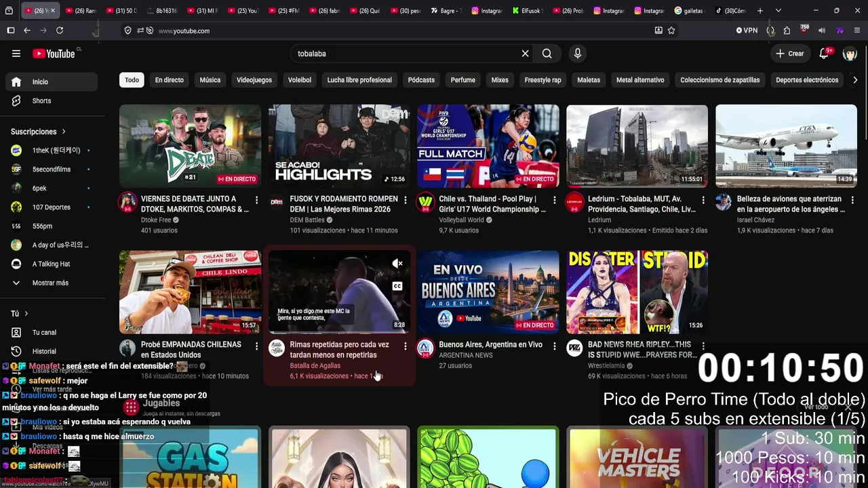Viewport: 868px width, 488px height.
Task: Select the Videojuegos filter chip
Action: pyautogui.click(x=254, y=80)
